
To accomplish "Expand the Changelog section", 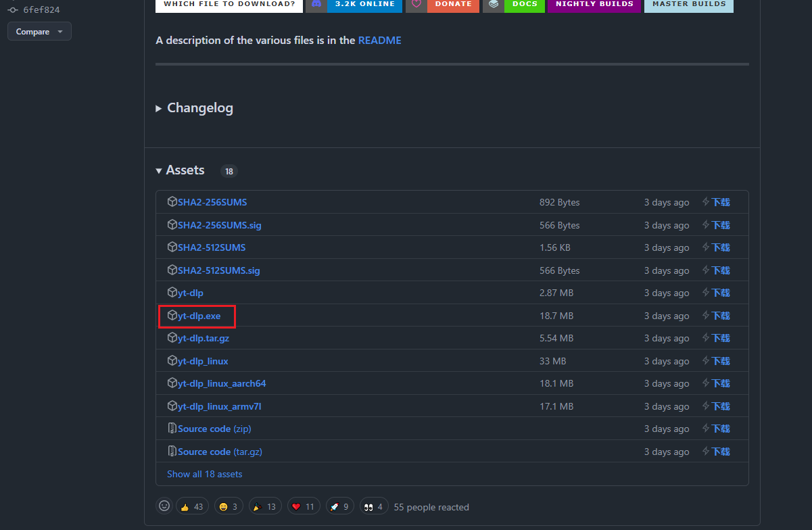I will point(194,107).
